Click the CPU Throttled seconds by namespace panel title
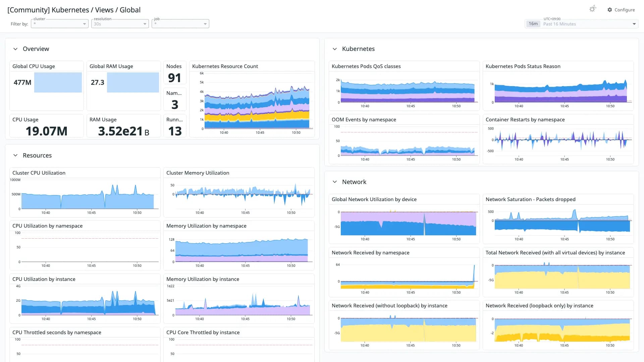This screenshot has width=644, height=362. click(57, 333)
